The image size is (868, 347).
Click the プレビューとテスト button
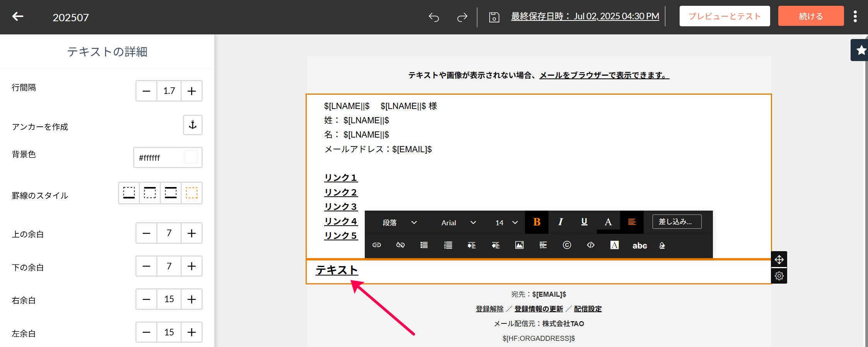[724, 16]
